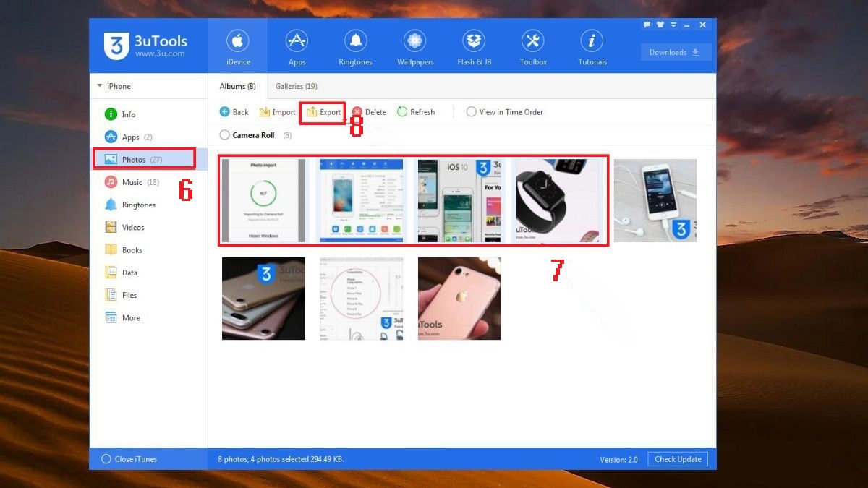Open the feedback chat icon

point(647,25)
